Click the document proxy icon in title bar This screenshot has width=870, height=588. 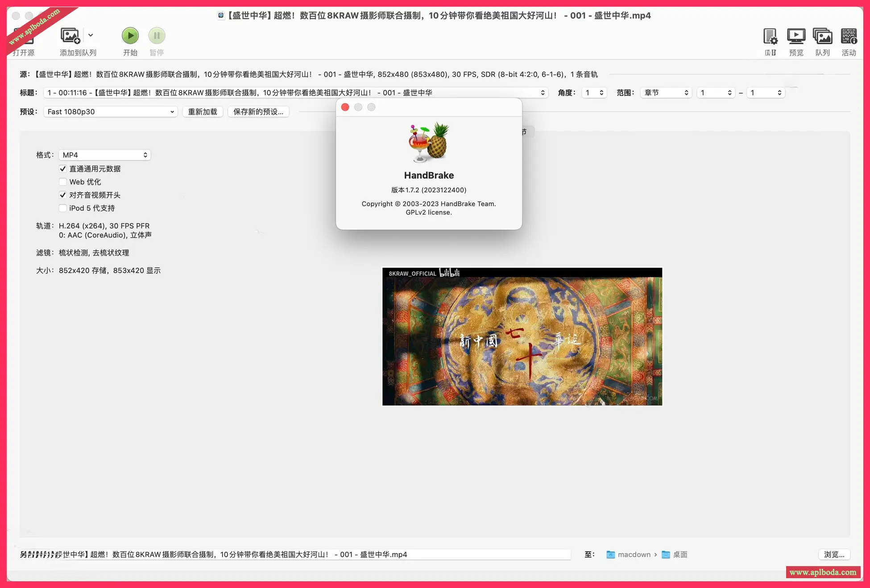(x=220, y=16)
